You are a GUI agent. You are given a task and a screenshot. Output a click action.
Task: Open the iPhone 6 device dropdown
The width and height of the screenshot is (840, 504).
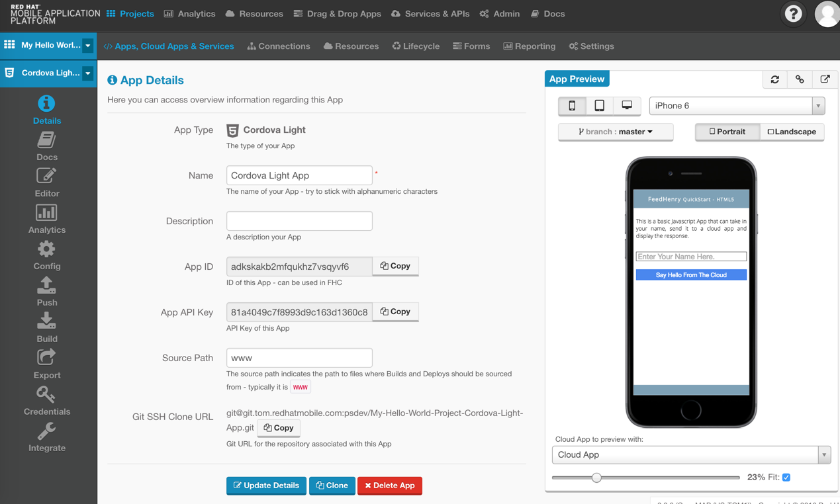tap(737, 106)
